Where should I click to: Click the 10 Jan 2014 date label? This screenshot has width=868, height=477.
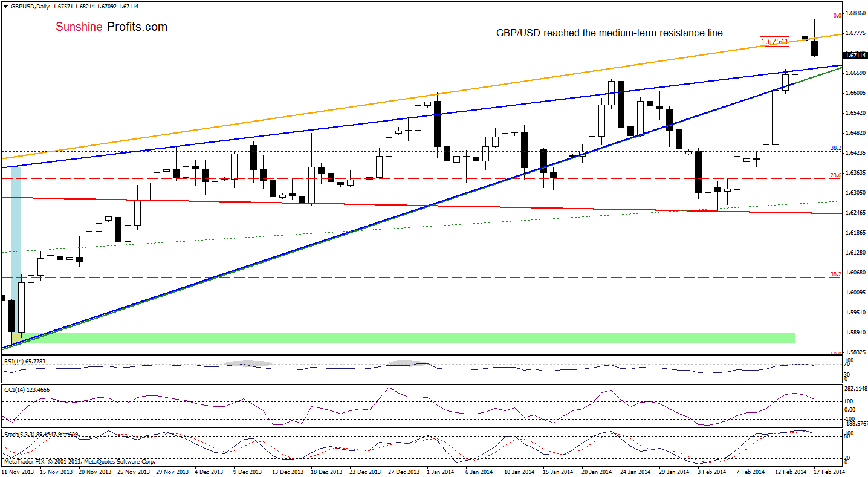tap(519, 471)
